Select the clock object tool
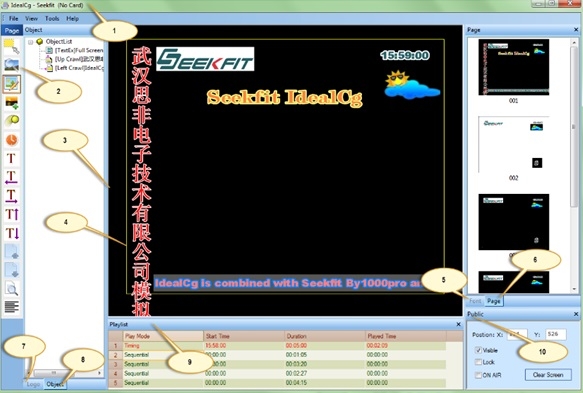The image size is (583, 393). [x=12, y=140]
